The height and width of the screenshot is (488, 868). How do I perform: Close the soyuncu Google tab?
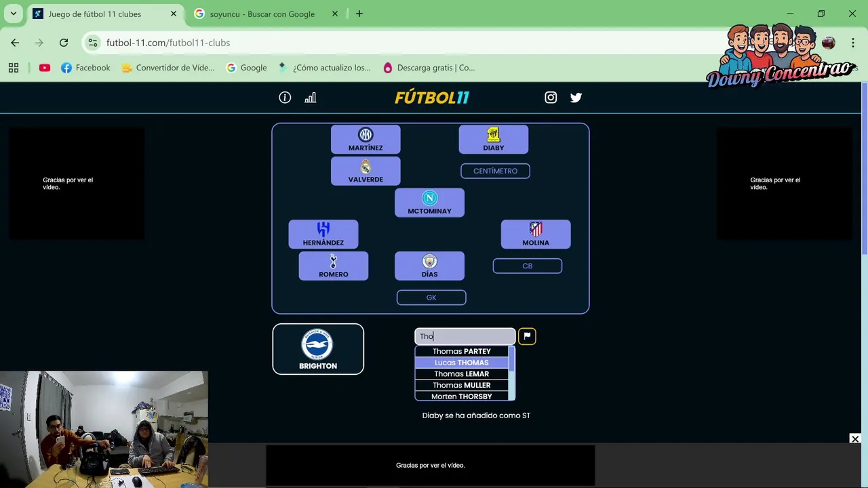tap(334, 14)
